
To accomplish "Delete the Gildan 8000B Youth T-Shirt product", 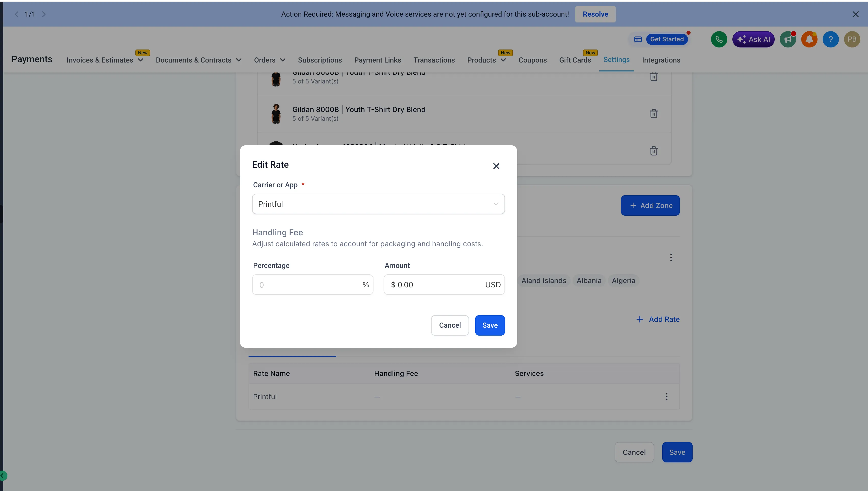I will [653, 114].
